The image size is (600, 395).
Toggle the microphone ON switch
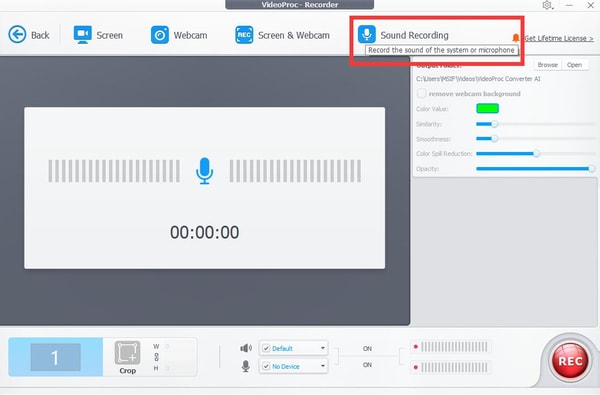(367, 365)
